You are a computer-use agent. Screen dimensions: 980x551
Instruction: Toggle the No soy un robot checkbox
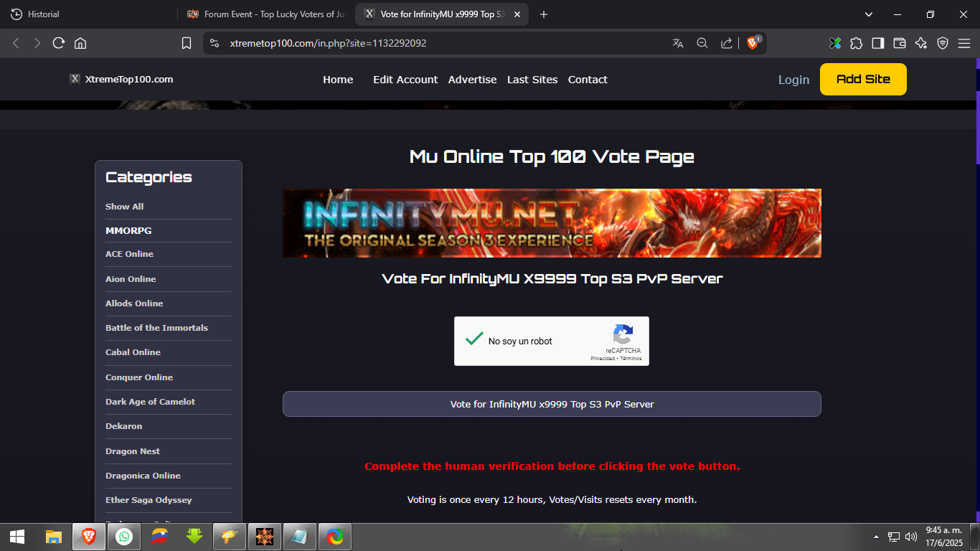click(474, 341)
